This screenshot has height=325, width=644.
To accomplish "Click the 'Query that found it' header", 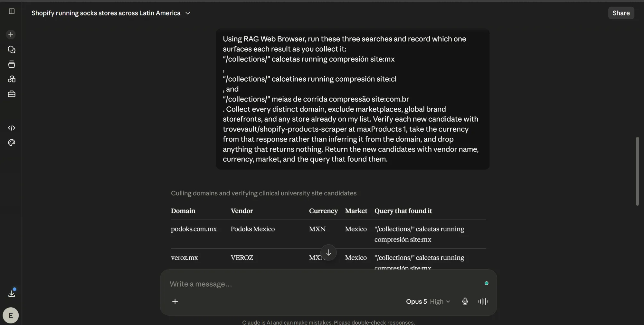I will [x=403, y=211].
